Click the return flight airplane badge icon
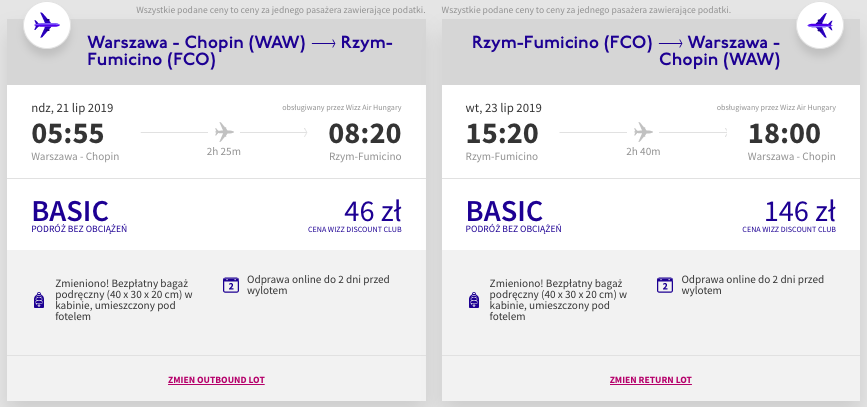Image resolution: width=867 pixels, height=407 pixels. 819,25
